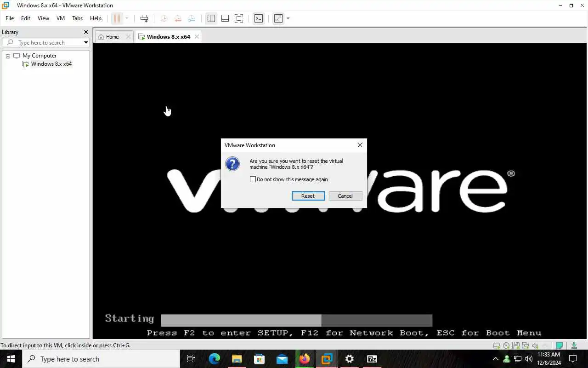Viewport: 588px width, 368px height.
Task: Close the Windows 8.x x64 tab
Action: (197, 37)
